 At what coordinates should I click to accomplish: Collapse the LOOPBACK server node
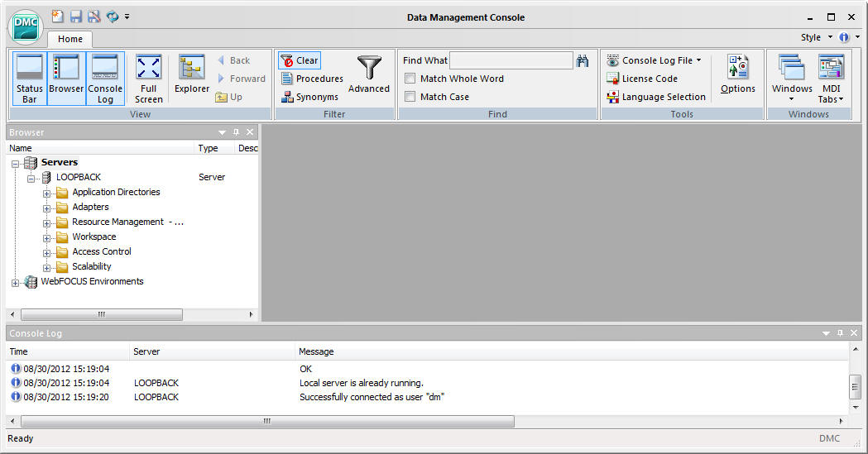31,179
